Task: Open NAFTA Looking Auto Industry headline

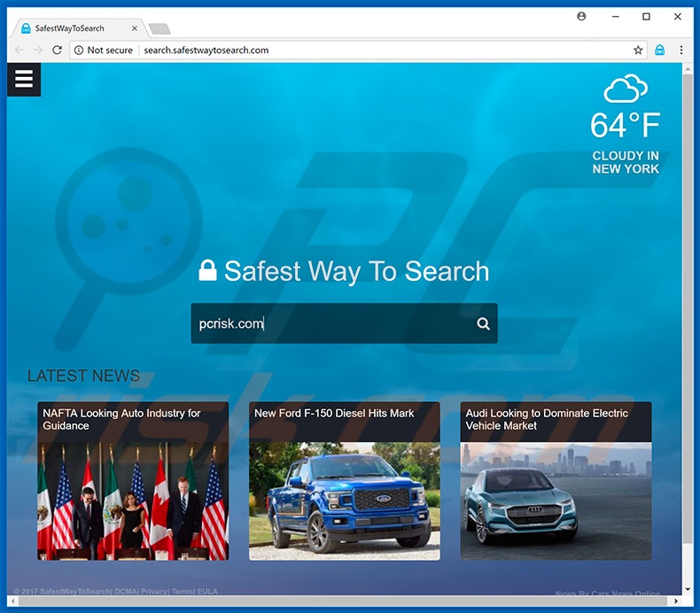Action: click(x=121, y=419)
